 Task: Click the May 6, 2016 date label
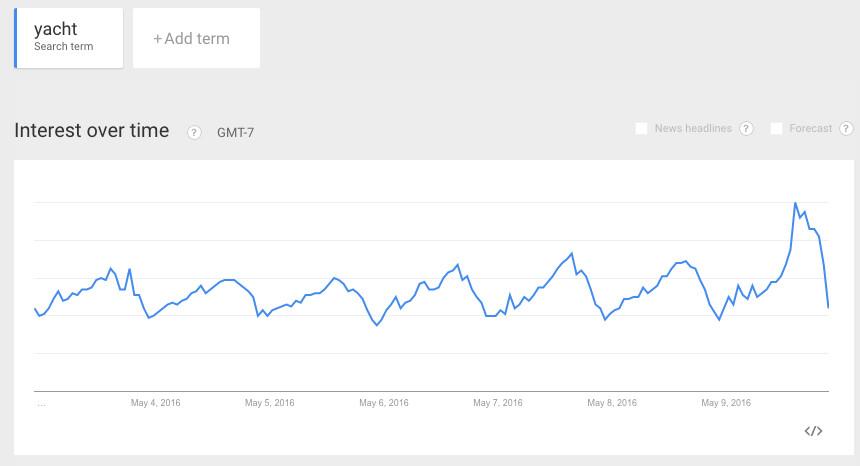pyautogui.click(x=384, y=403)
